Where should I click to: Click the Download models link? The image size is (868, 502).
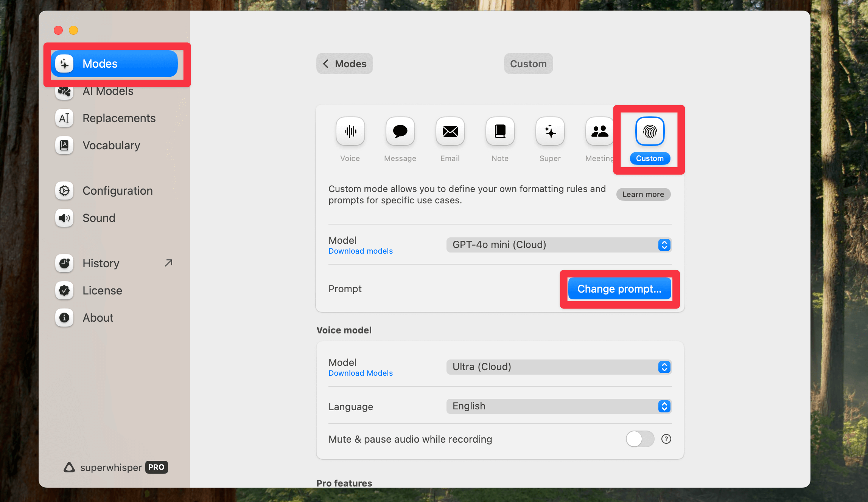point(360,251)
